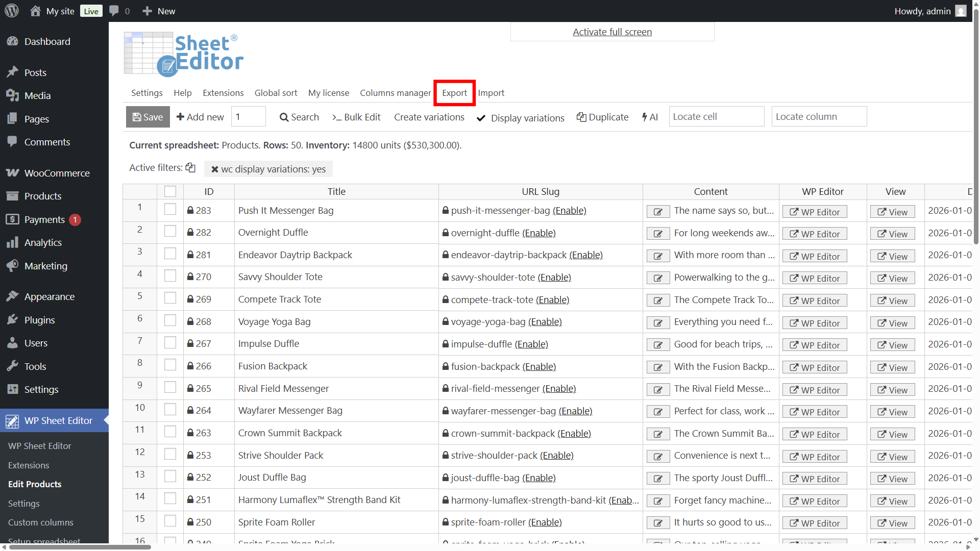The image size is (980, 551).
Task: Click Enable link for savvy-shoulder-tote slug
Action: coord(554,277)
